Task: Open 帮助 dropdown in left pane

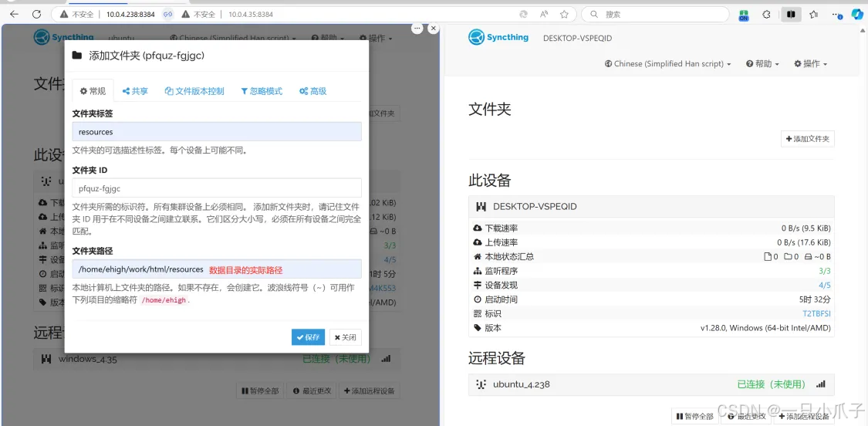Action: tap(328, 39)
